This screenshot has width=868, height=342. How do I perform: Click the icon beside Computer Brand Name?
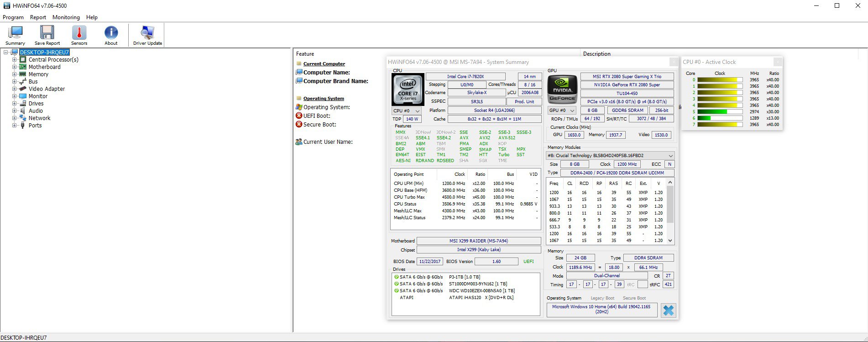tap(299, 81)
